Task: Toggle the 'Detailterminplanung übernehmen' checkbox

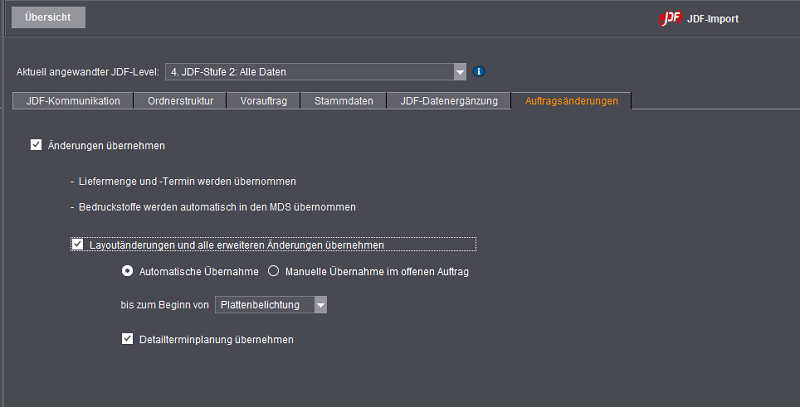Action: click(127, 339)
